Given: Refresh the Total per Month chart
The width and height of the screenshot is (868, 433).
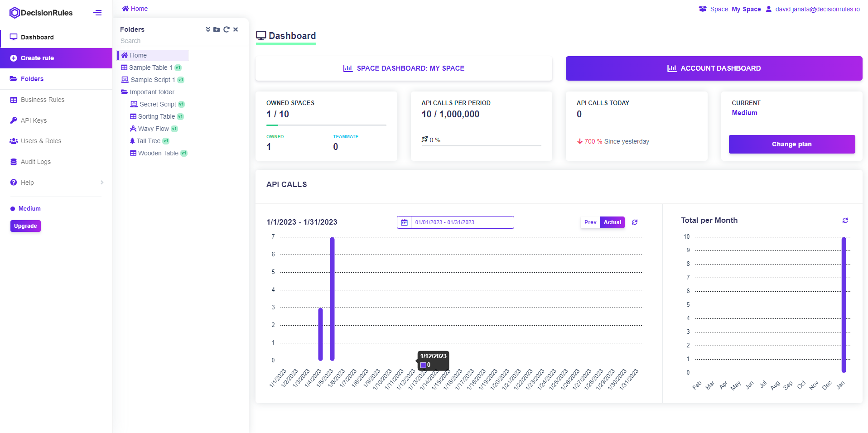Looking at the screenshot, I should pyautogui.click(x=845, y=221).
